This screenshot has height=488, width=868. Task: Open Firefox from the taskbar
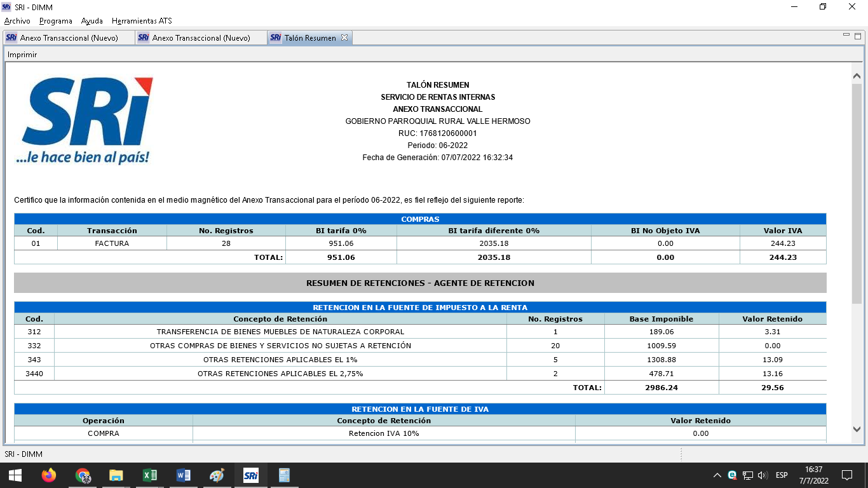coord(49,475)
